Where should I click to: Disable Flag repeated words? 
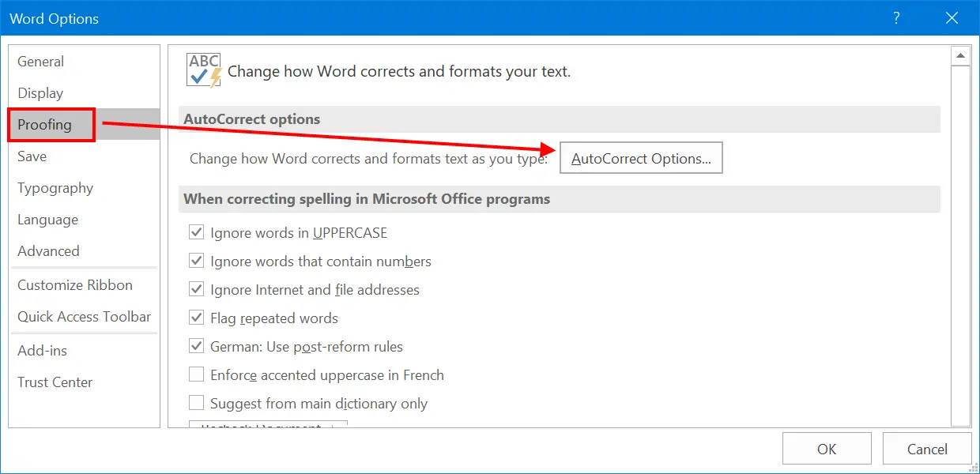click(x=196, y=318)
